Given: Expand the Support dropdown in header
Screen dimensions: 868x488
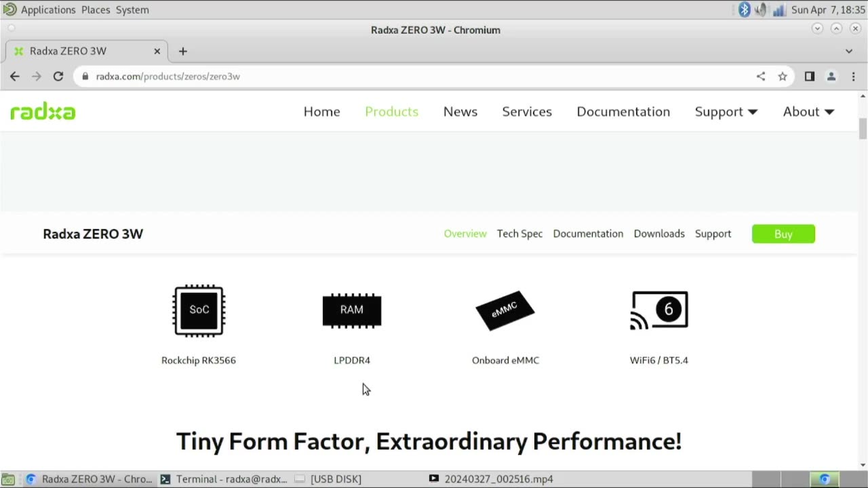Looking at the screenshot, I should click(x=726, y=112).
